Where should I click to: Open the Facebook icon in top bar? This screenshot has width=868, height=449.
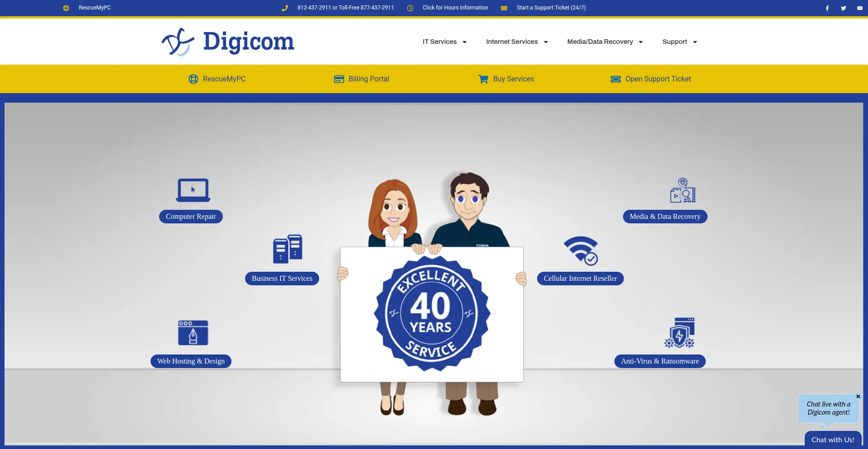click(827, 8)
